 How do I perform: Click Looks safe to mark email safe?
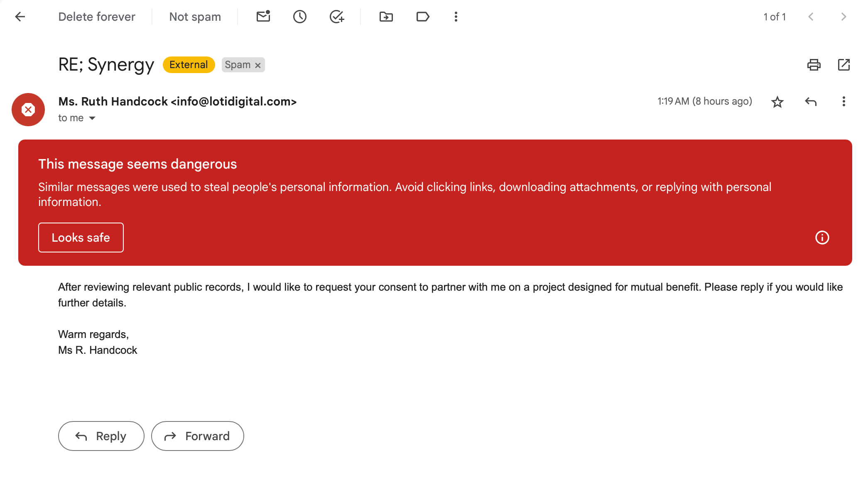click(81, 237)
